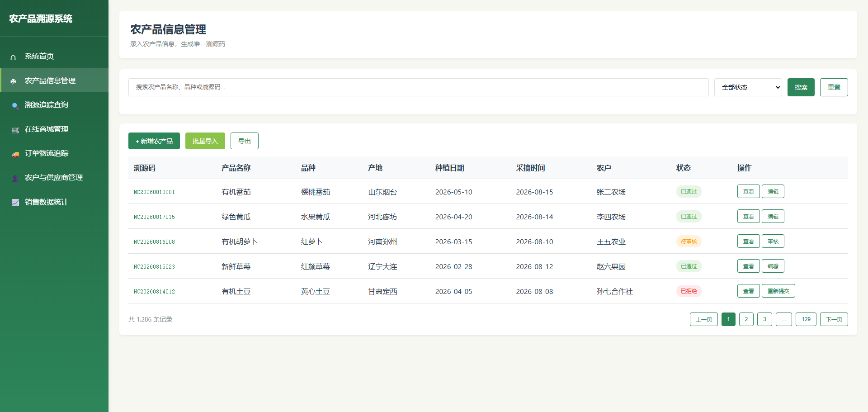This screenshot has height=412, width=868.
Task: Jump to page 3
Action: click(x=765, y=319)
